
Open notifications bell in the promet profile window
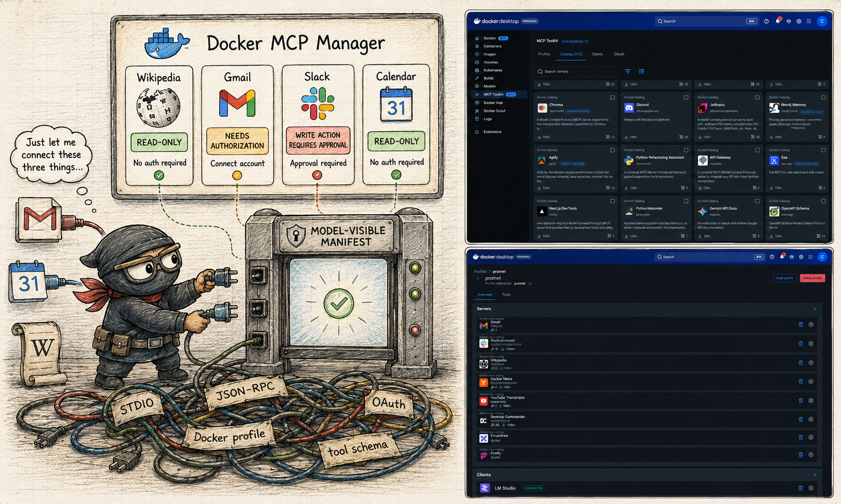(782, 257)
